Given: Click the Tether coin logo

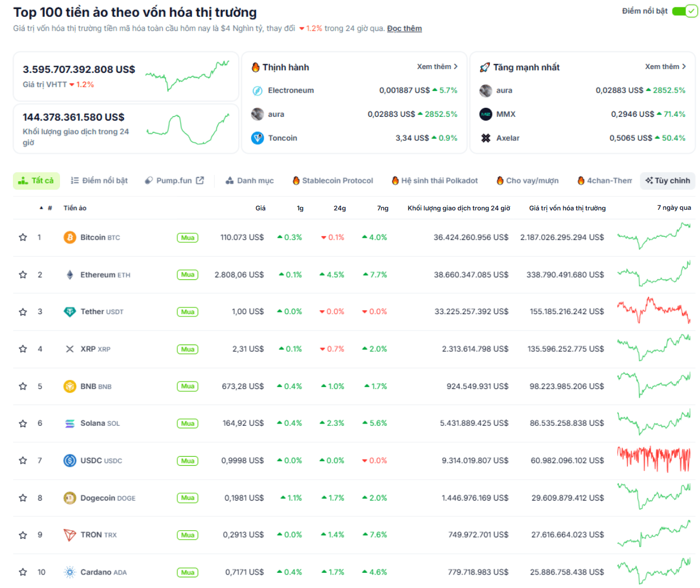Looking at the screenshot, I should (x=70, y=312).
